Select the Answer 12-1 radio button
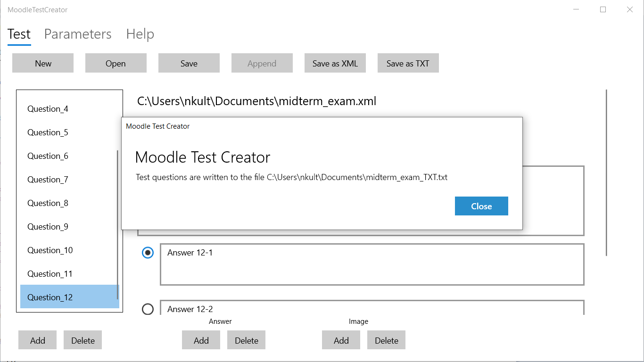Screen dimensions: 644x362 click(x=148, y=253)
